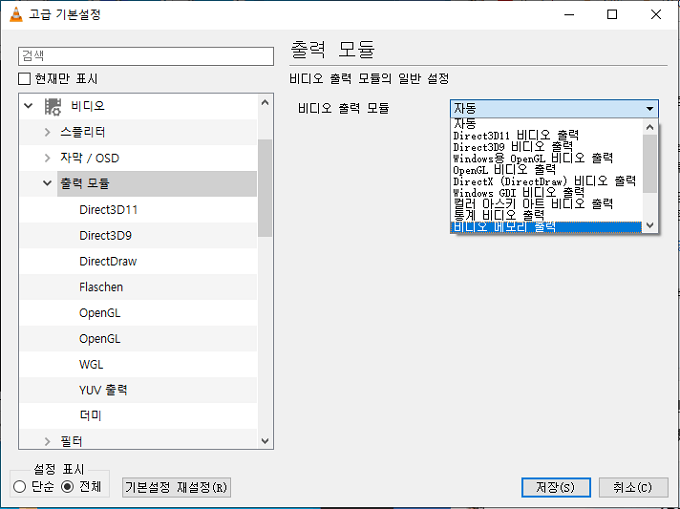The image size is (680, 509).
Task: Select the '필터' tree item
Action: tap(71, 441)
